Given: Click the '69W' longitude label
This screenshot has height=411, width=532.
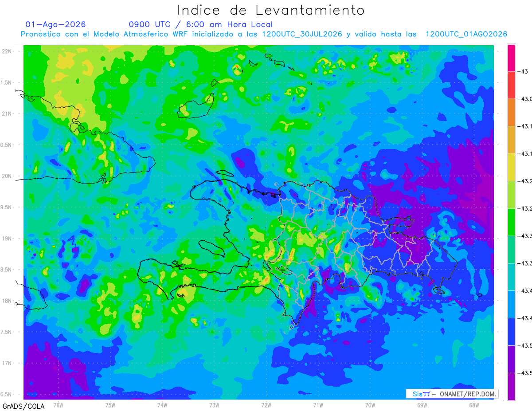Looking at the screenshot, I should 422,405.
